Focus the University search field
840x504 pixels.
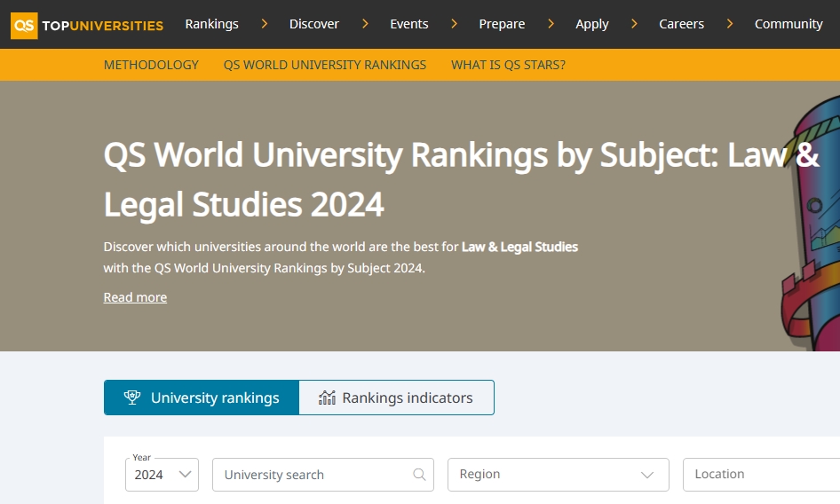311,475
